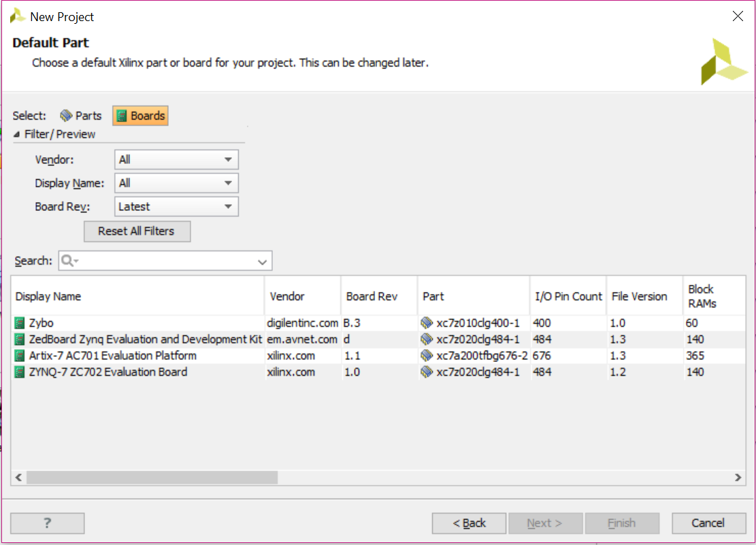756x545 pixels.
Task: Focus the Search input field
Action: [x=165, y=261]
